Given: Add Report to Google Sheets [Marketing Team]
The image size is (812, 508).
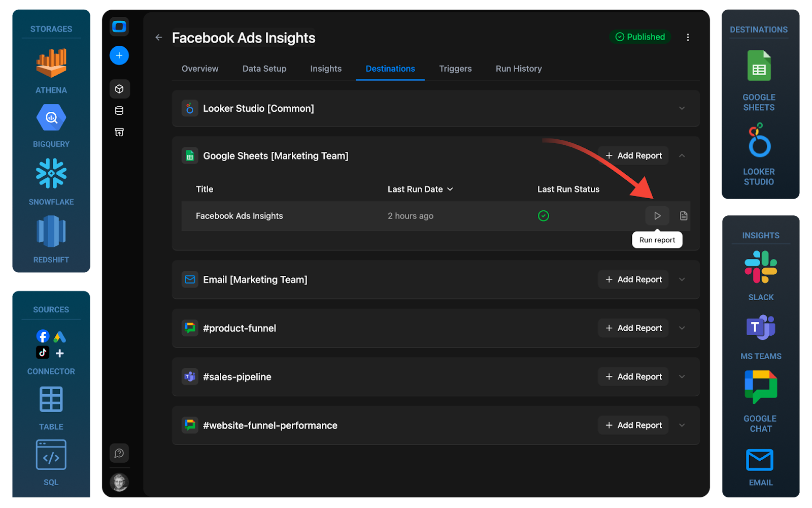Looking at the screenshot, I should coord(633,155).
